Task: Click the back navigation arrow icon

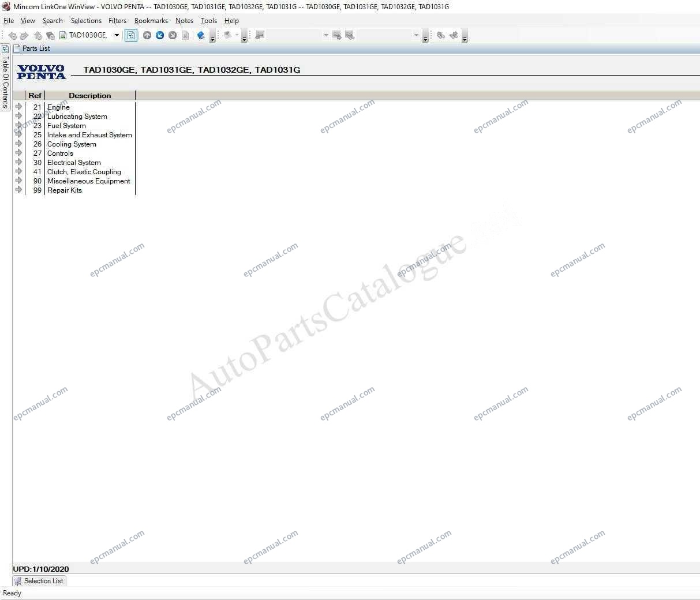Action: (12, 36)
